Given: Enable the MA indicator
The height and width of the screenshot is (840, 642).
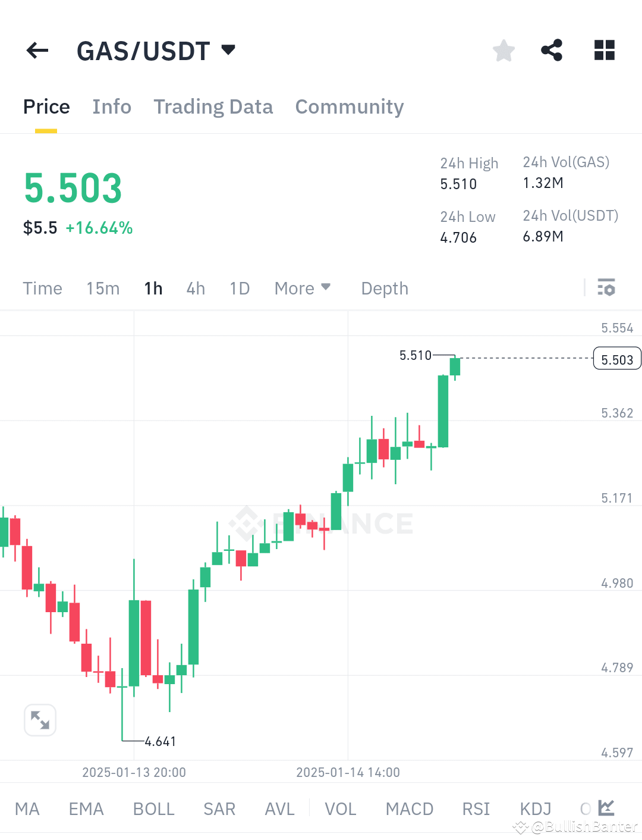Looking at the screenshot, I should coord(27,808).
